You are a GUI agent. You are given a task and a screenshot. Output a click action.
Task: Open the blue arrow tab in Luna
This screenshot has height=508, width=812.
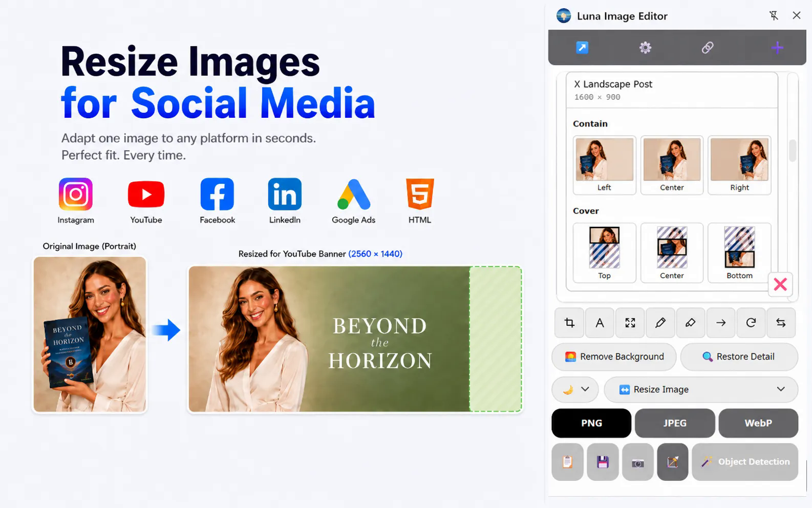(x=582, y=48)
